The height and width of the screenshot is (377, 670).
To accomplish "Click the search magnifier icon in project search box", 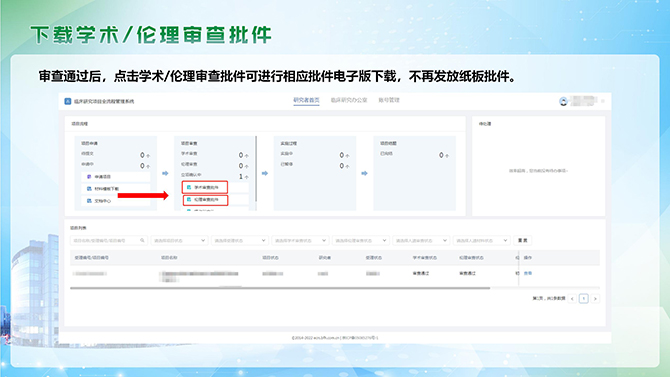I will pos(142,241).
